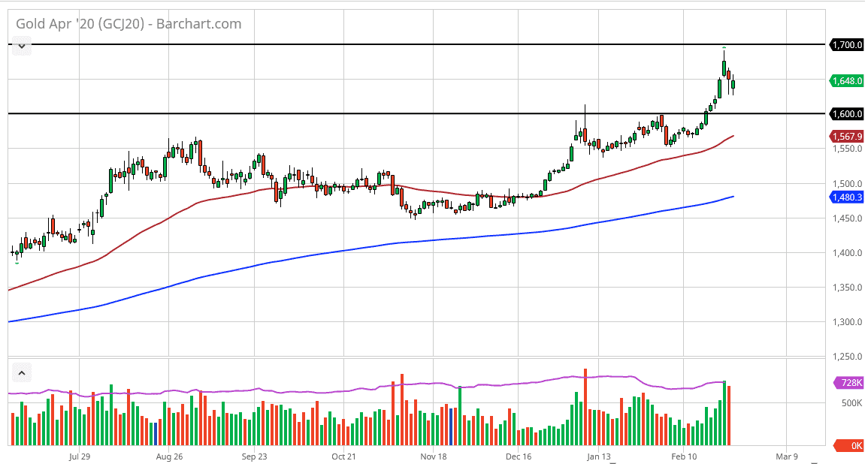Screen dimensions: 868x464
Task: Toggle the blue moving average line visibility
Action: (451, 239)
